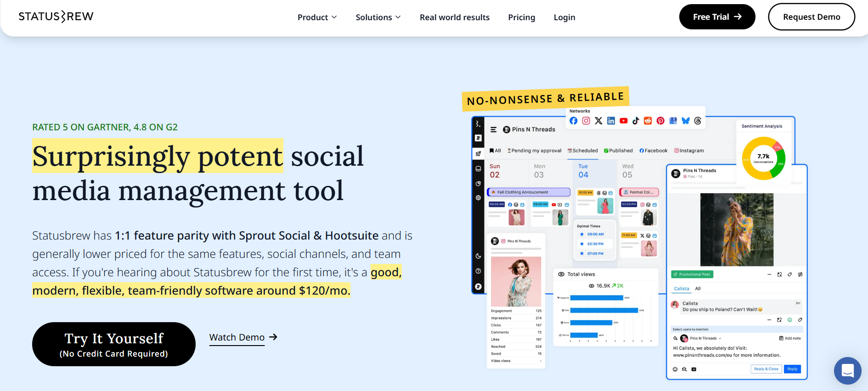Click the help question-mark icon in the sidebar

(x=478, y=271)
